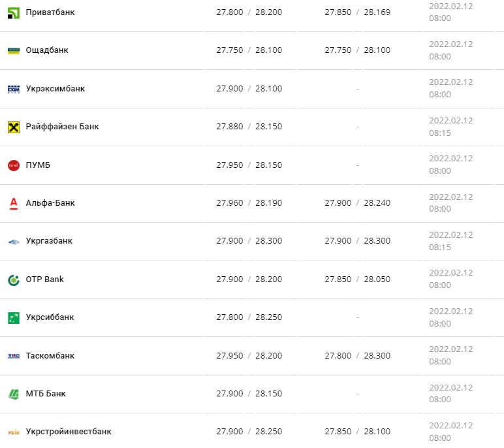This screenshot has width=504, height=448.
Task: Click the Укрэксимбанк logo icon
Action: pyautogui.click(x=14, y=89)
